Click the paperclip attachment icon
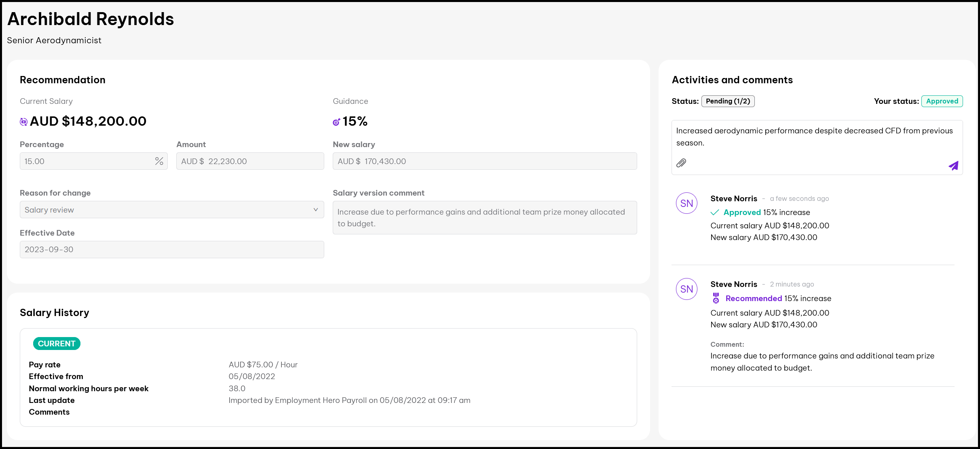980x449 pixels. [681, 163]
